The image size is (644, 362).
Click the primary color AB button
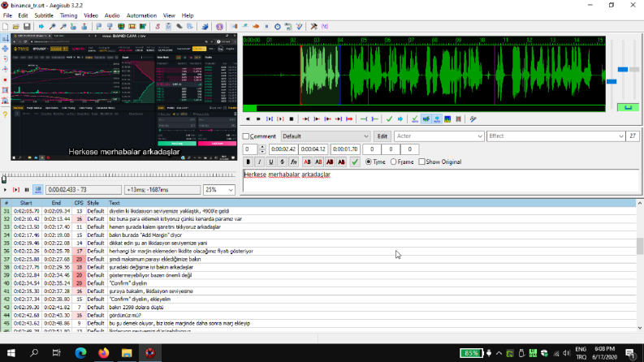307,162
